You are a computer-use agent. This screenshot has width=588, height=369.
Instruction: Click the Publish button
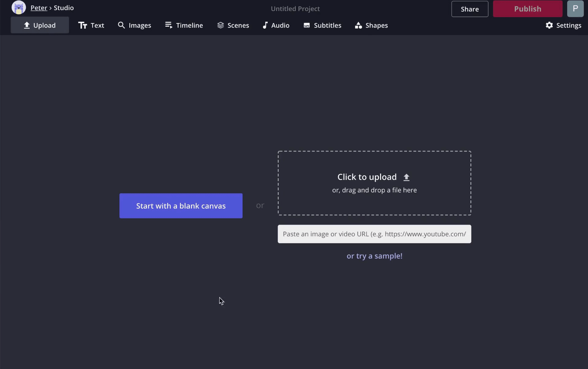(528, 9)
